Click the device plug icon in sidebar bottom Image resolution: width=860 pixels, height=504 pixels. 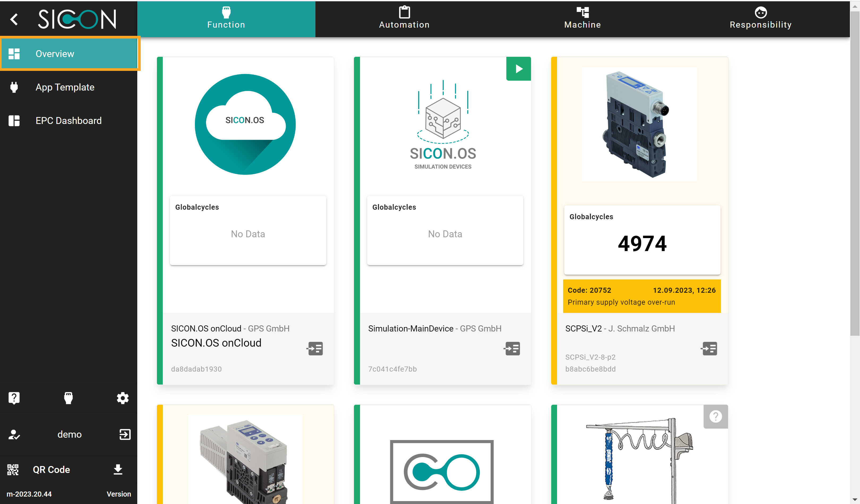[68, 398]
